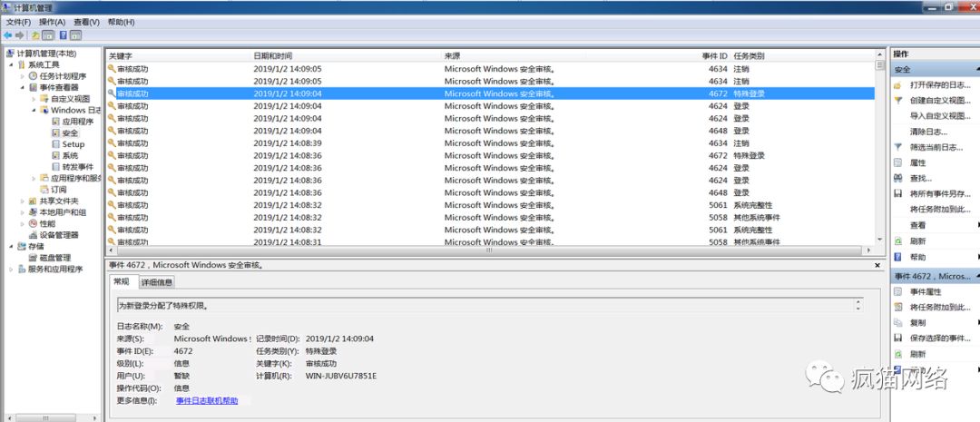Screen dimensions: 980x422
Task: Collapse the Windows 日志 tree node
Action: [x=34, y=110]
